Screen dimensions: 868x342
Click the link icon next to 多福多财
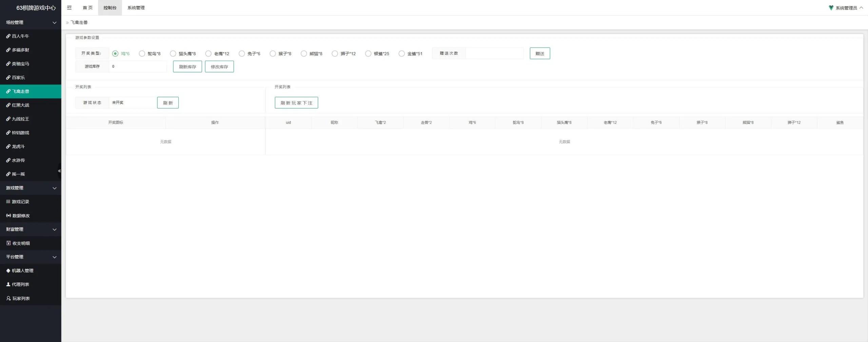click(x=8, y=50)
